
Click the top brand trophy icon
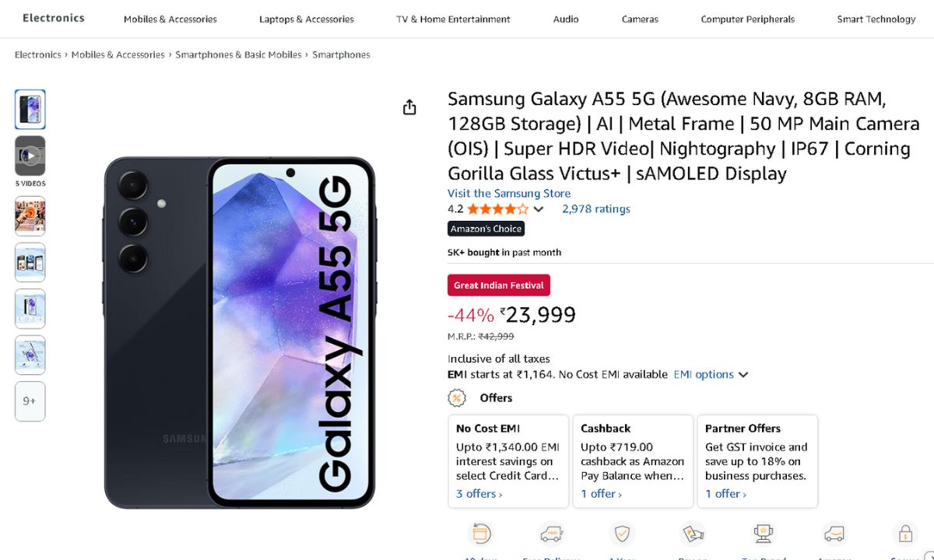coord(764,534)
